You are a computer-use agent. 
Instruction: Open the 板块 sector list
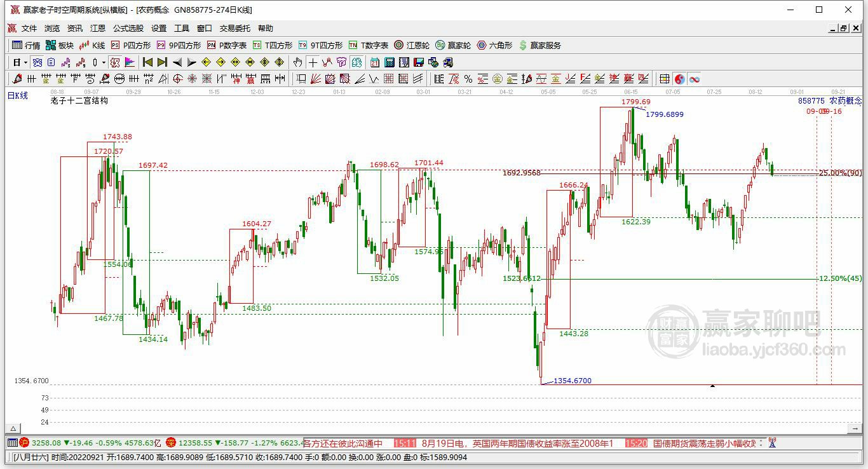point(60,45)
